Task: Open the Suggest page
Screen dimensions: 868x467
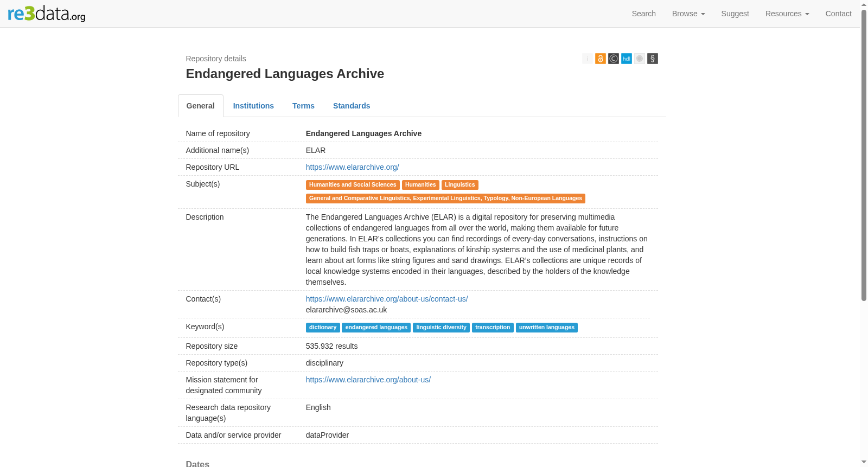Action: click(735, 14)
